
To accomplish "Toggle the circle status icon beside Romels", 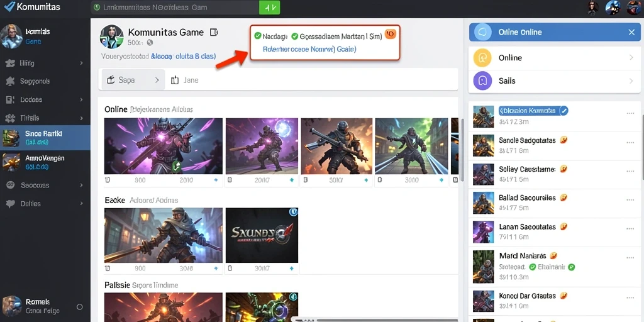I will [80, 307].
